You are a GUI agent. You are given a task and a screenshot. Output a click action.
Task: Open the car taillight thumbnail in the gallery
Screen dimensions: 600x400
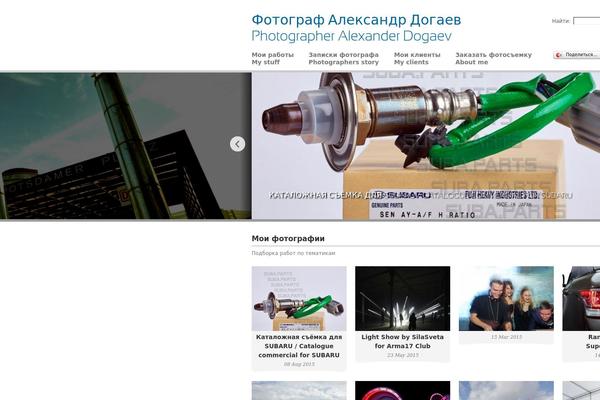click(x=581, y=299)
